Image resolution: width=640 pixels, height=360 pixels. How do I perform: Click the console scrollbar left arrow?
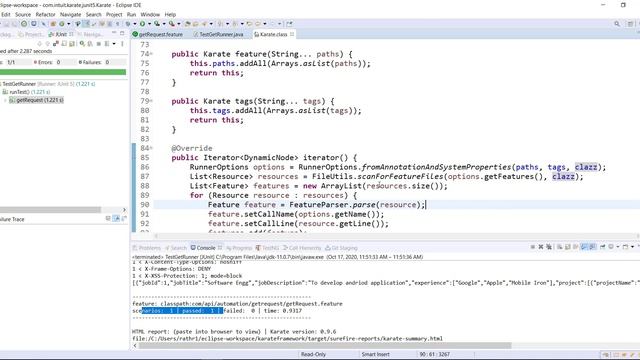(135, 346)
